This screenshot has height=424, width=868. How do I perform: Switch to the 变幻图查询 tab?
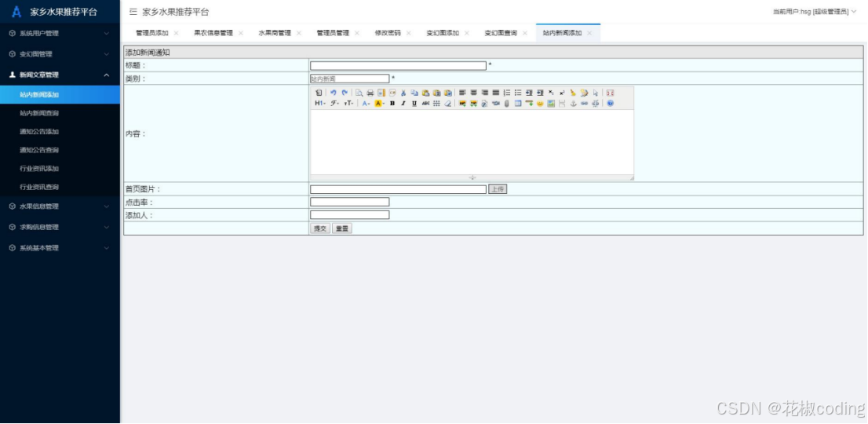[501, 33]
